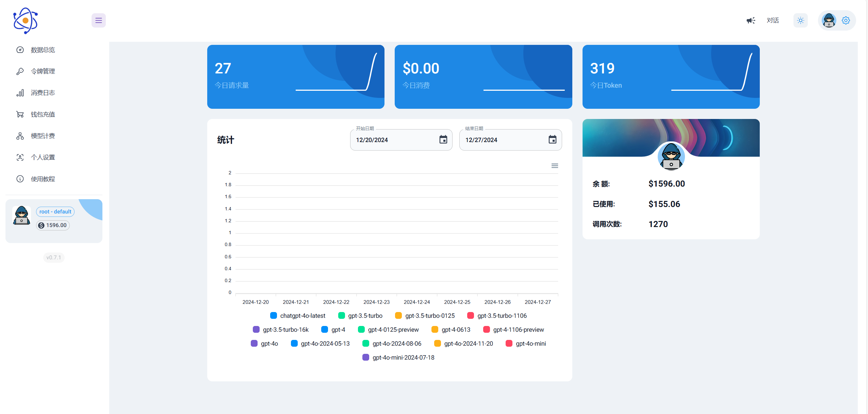The image size is (868, 414).
Task: Toggle gpt-4-1106-preview legend entry
Action: click(513, 330)
